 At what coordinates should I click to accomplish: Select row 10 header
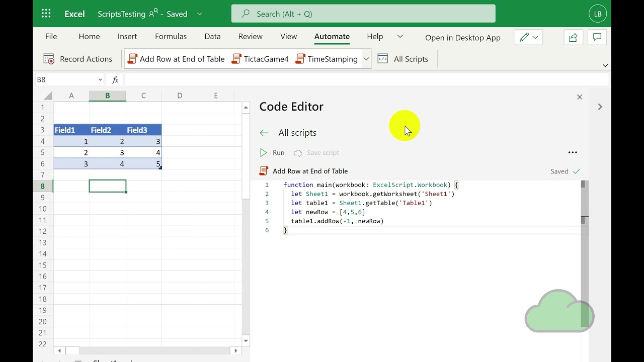pyautogui.click(x=43, y=209)
